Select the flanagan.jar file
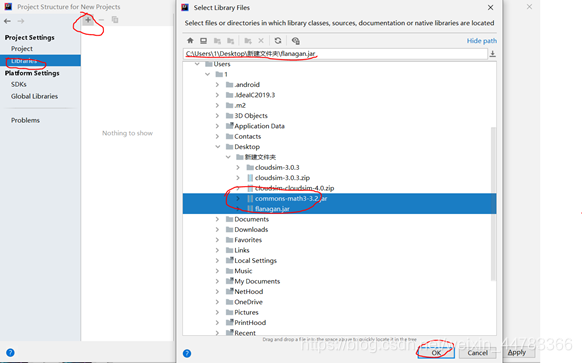 tap(272, 209)
